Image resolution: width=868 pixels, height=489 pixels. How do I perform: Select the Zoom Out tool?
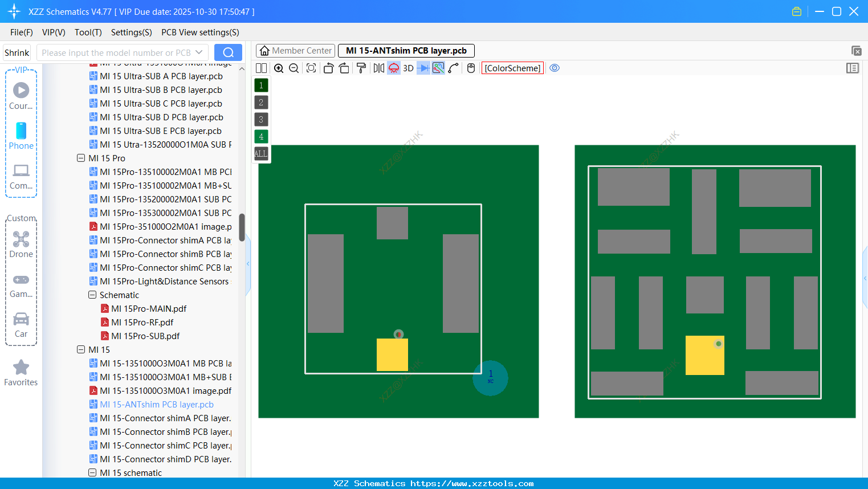(x=293, y=68)
